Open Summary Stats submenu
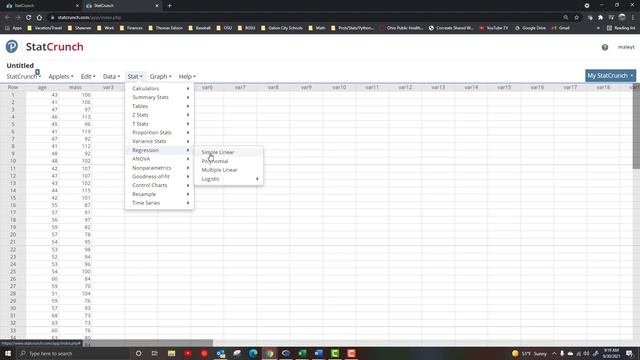The image size is (640, 360). [159, 97]
